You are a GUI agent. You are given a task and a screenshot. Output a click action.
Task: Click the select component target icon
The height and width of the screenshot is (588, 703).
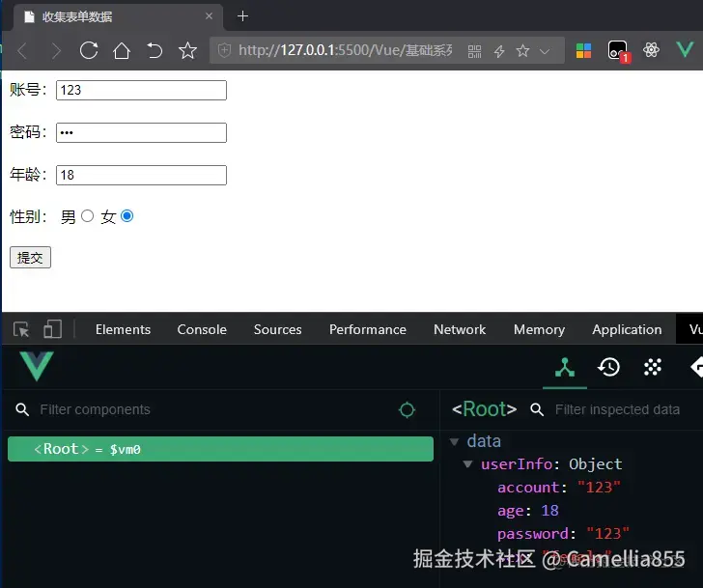point(407,409)
